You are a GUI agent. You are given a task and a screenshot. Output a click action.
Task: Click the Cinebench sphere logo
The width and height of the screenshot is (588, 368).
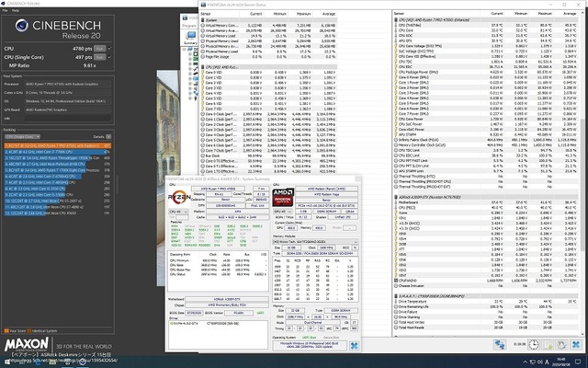pos(22,26)
